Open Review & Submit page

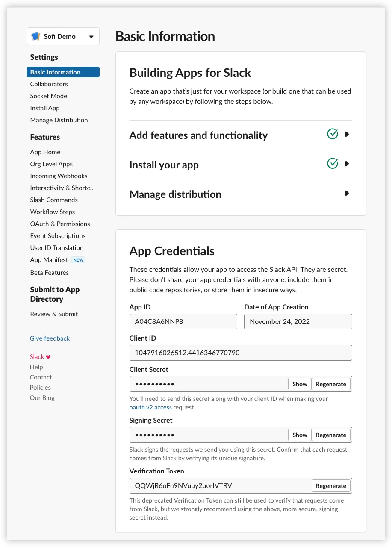pos(54,314)
